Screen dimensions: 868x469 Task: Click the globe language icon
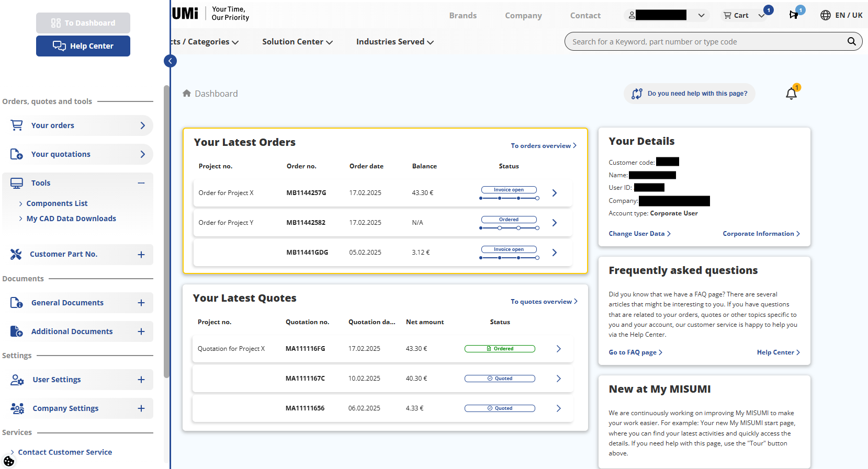point(826,15)
